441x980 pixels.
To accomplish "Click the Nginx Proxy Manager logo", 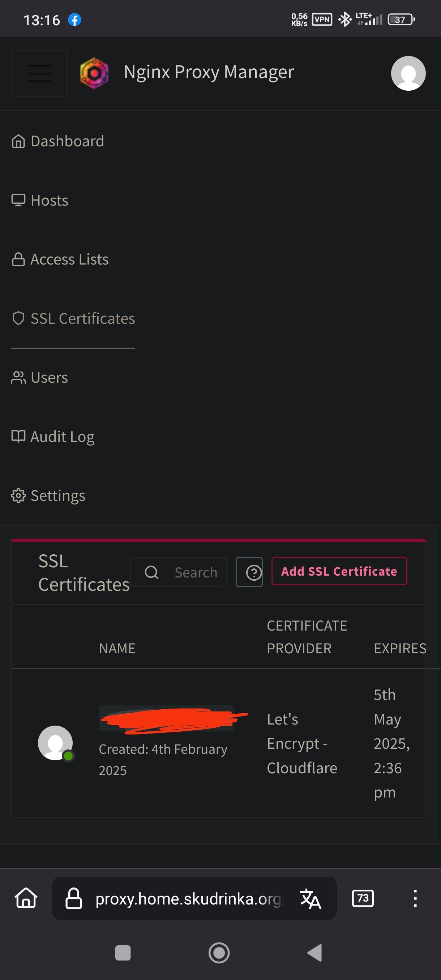I will (94, 73).
